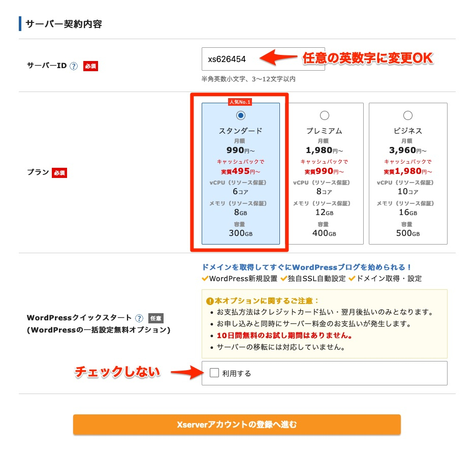Click the 8コア vCPU value
476x452 pixels.
coord(324,191)
